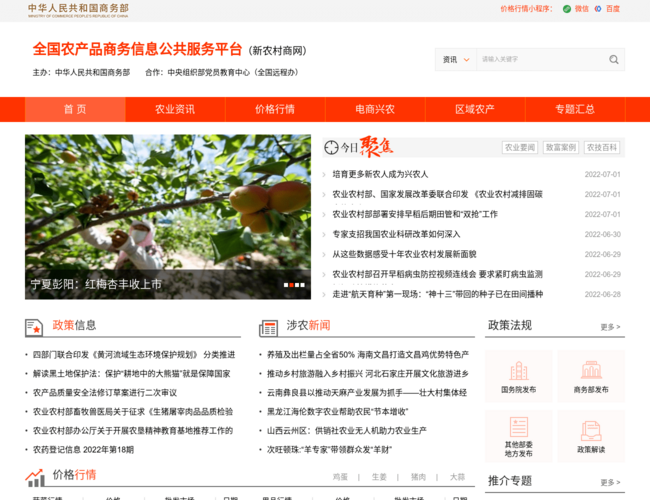Open the 培育更多新农人成为兴农人 headline

coord(380,174)
